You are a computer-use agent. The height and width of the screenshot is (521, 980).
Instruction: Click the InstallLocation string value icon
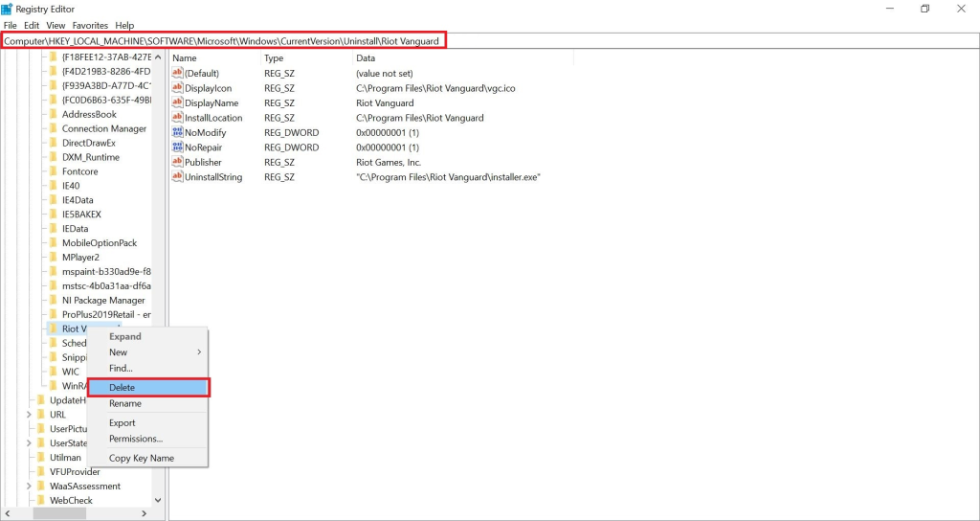177,118
